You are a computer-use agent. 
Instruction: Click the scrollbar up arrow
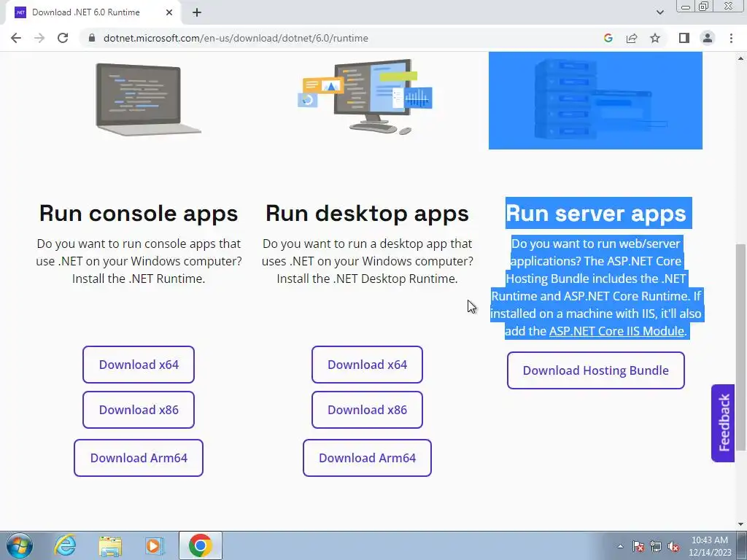coord(741,58)
